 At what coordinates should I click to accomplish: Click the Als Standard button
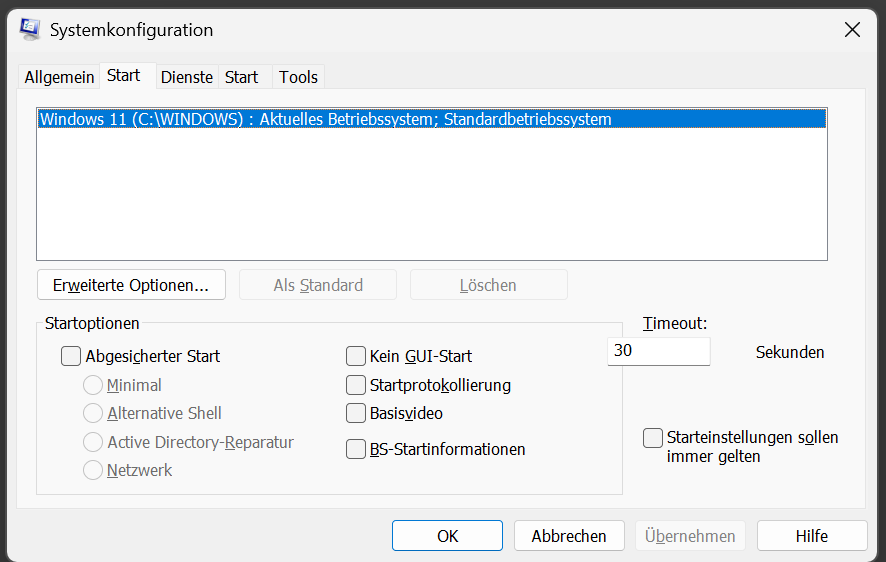click(x=318, y=285)
